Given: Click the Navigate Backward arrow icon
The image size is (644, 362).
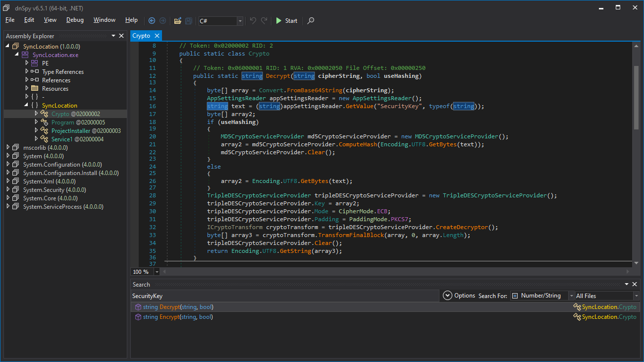Looking at the screenshot, I should (x=152, y=21).
